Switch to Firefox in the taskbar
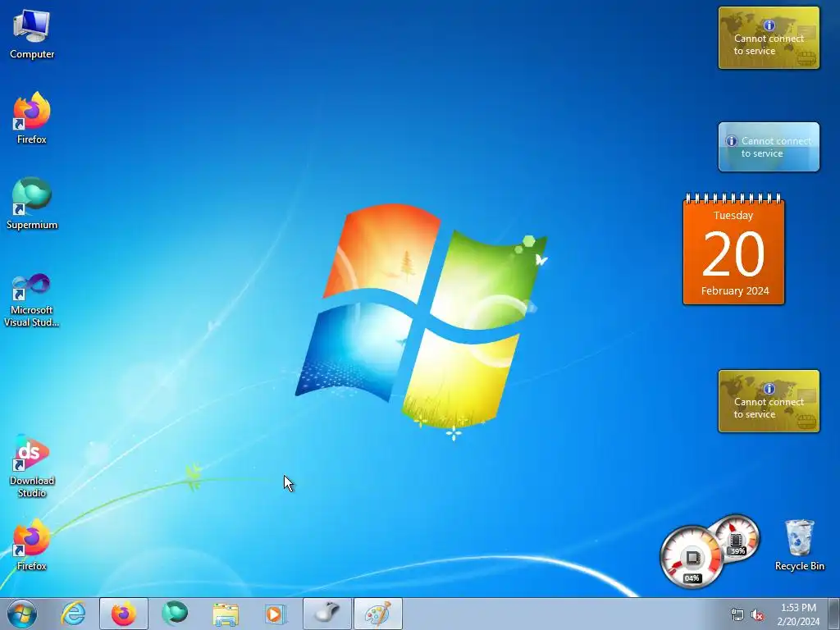Image resolution: width=840 pixels, height=630 pixels. coord(124,614)
